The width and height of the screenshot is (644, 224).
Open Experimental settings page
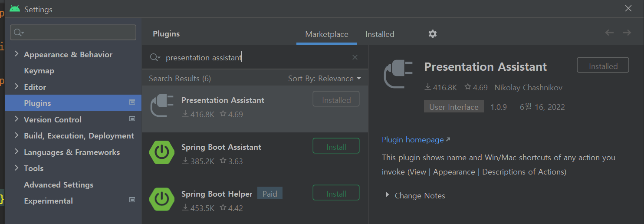click(48, 201)
